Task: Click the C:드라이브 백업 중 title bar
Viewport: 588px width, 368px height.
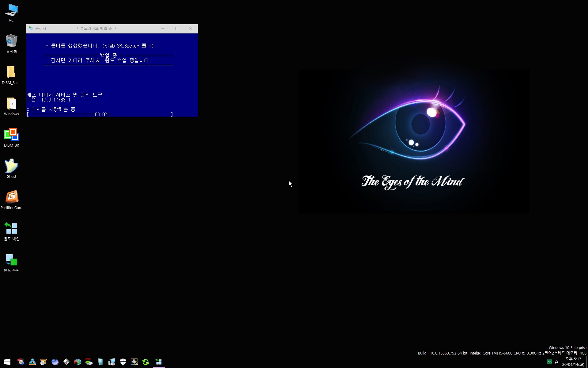Action: tap(96, 29)
